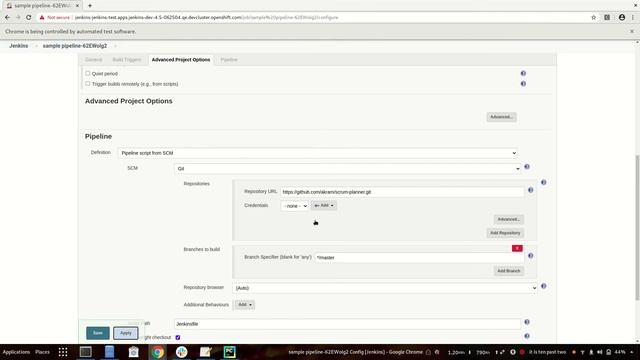640x360 pixels.
Task: Open the Places menu in panel
Action: click(x=42, y=352)
